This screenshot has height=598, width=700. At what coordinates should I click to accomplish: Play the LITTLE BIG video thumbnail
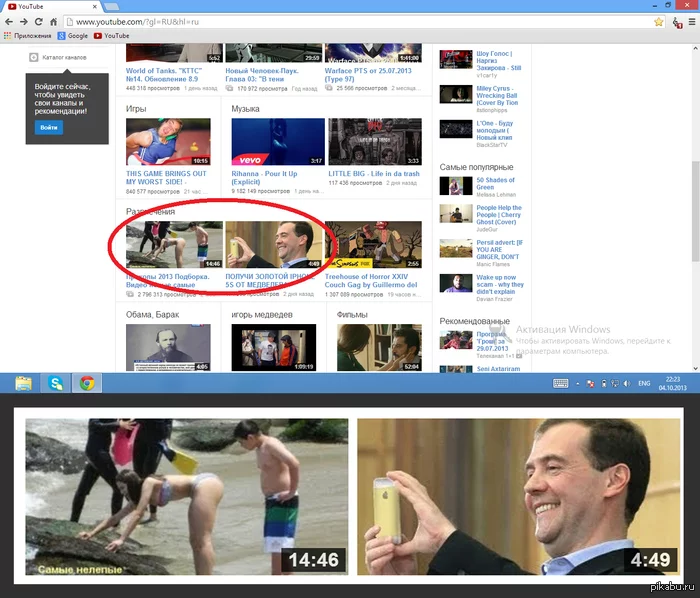(x=375, y=141)
